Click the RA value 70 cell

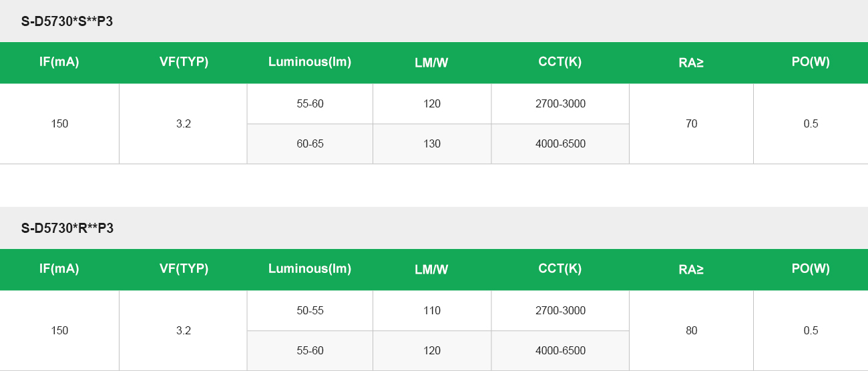pos(691,123)
